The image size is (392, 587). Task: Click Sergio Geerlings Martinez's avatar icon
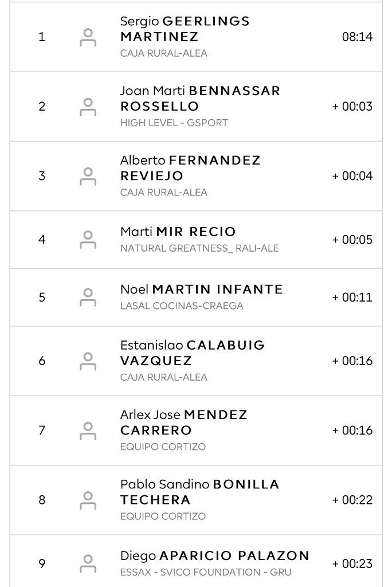point(88,37)
